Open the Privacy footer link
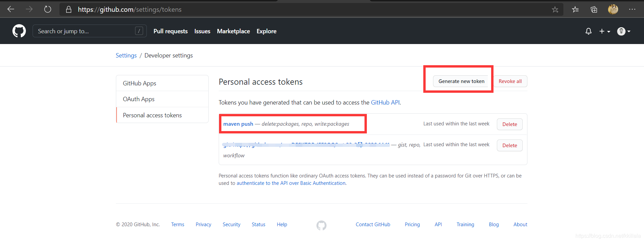The height and width of the screenshot is (242, 644). pyautogui.click(x=204, y=225)
